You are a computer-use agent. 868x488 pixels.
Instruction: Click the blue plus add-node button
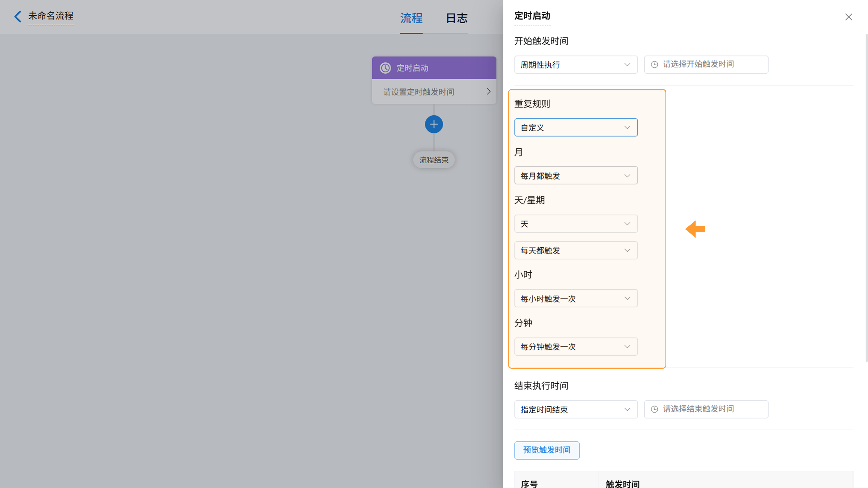(x=434, y=124)
